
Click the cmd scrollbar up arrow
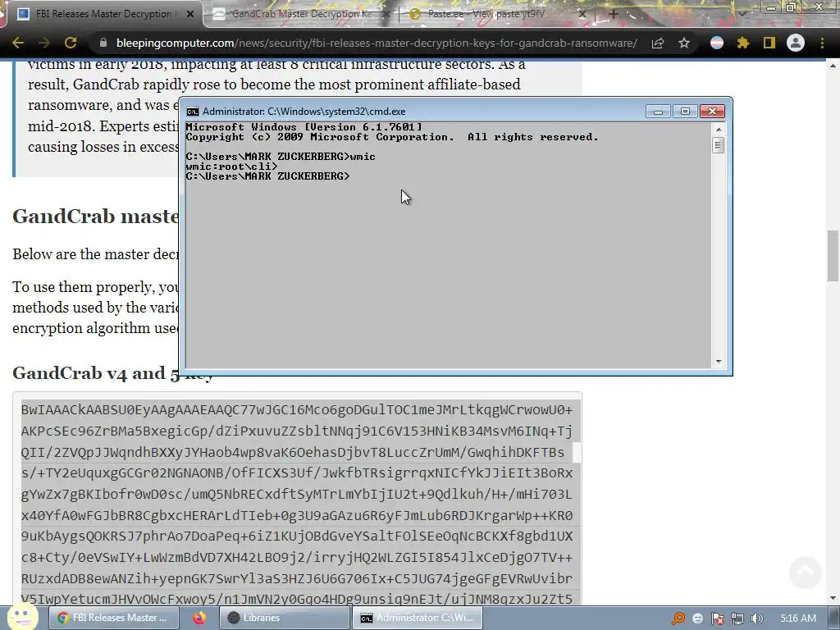tap(719, 129)
